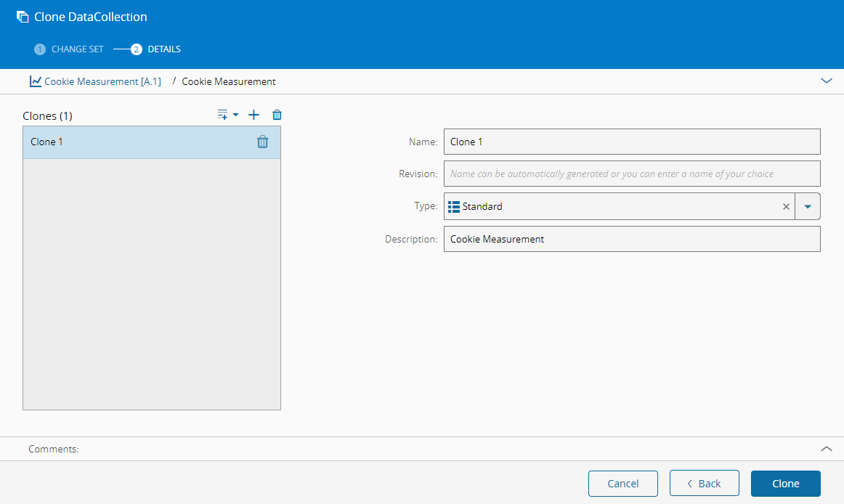This screenshot has width=844, height=504.
Task: Open the Type dropdown arrow
Action: [x=808, y=206]
